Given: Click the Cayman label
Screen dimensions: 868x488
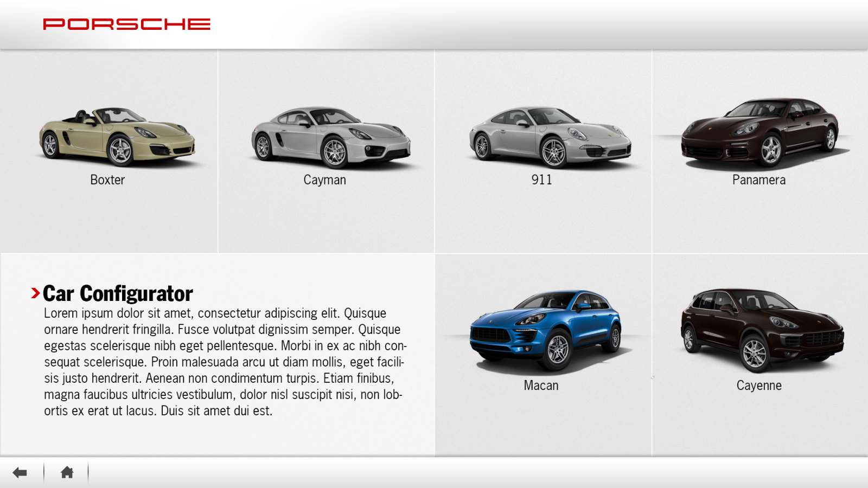Looking at the screenshot, I should pyautogui.click(x=324, y=180).
